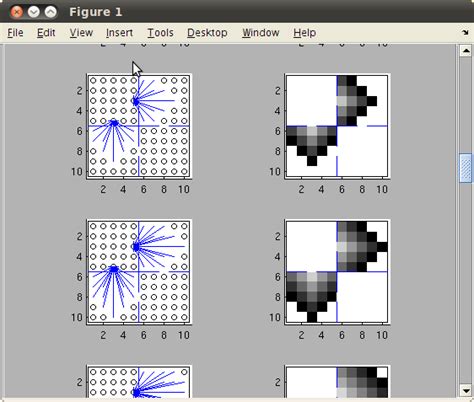Click the upper-right grayscale pixel plot
Screen dimensions: 474x402
tap(337, 126)
